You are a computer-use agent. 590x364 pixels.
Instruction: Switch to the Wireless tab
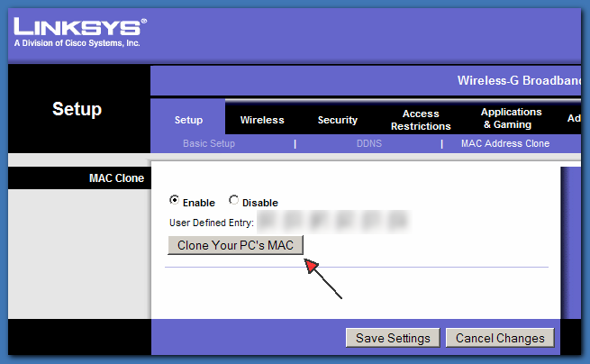click(x=262, y=120)
